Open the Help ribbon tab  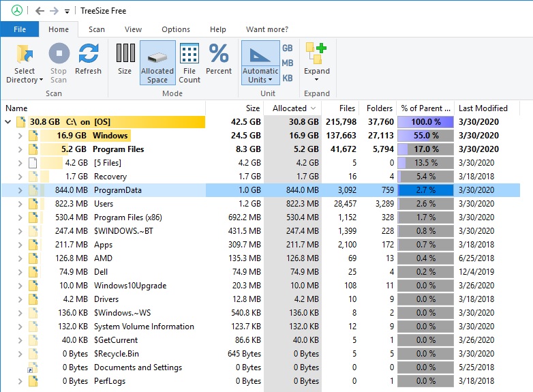(218, 29)
